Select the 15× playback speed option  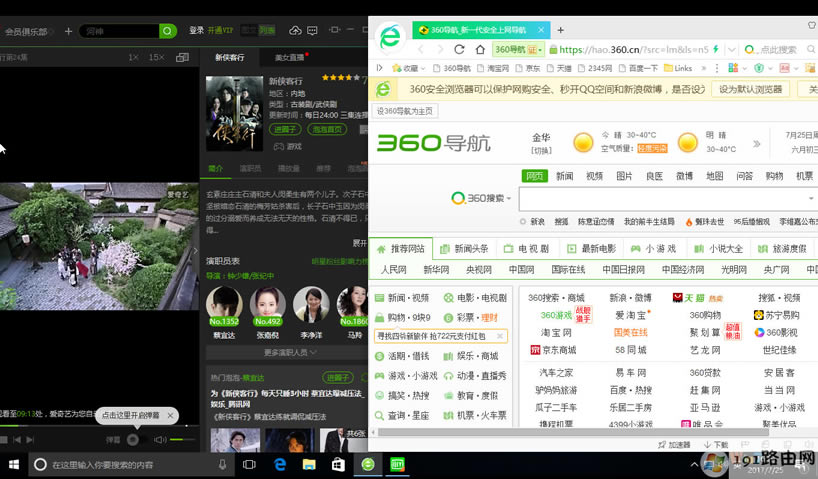coord(156,58)
